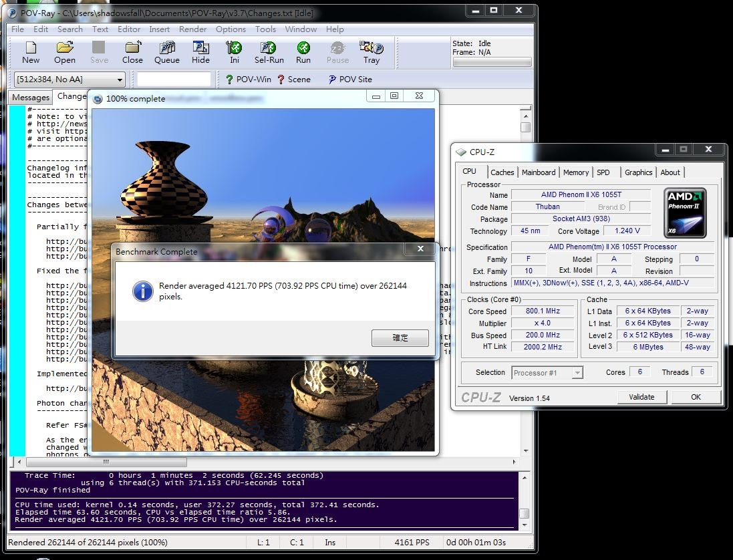Start rendering with the Run icon

[303, 52]
